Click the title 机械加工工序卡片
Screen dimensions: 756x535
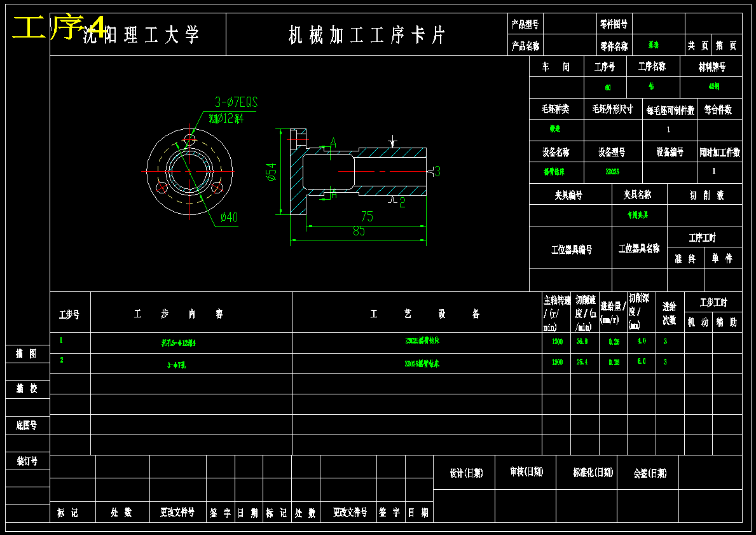(x=366, y=35)
